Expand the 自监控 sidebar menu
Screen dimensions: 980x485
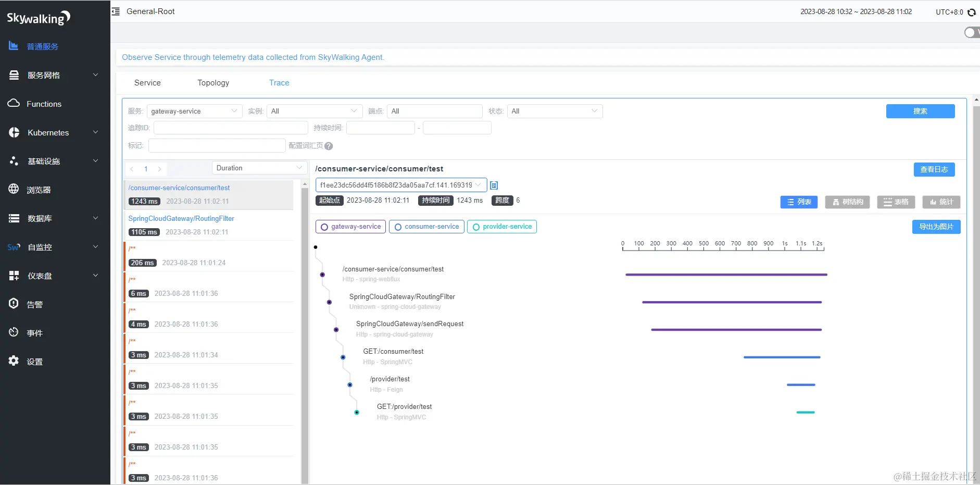[96, 247]
